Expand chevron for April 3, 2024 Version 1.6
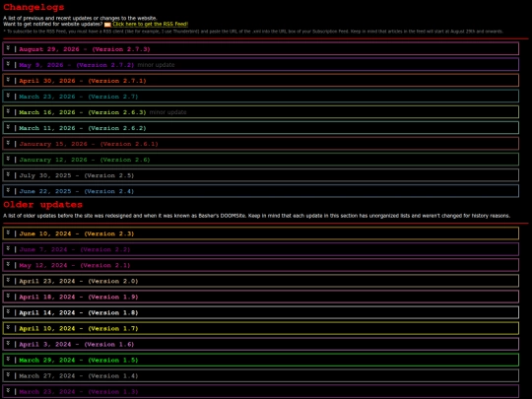This screenshot has width=532, height=399. [8, 344]
